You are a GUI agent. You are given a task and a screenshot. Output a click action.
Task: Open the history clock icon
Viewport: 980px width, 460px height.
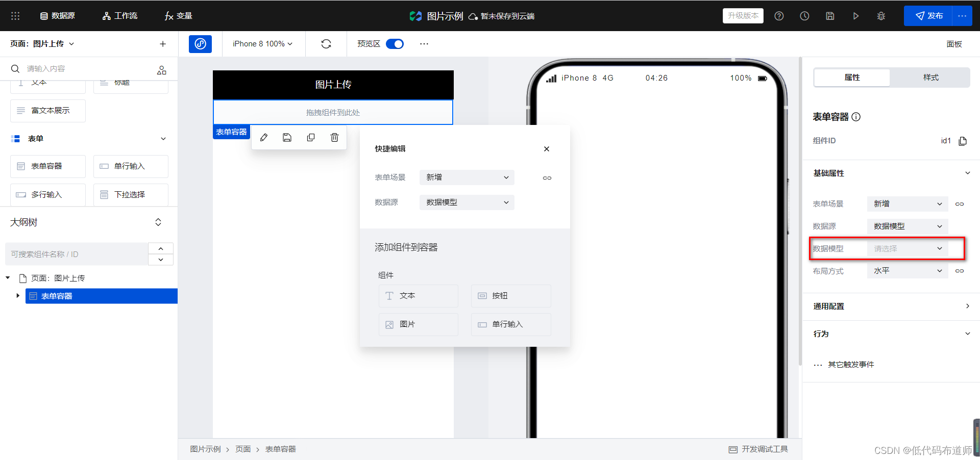coord(804,16)
